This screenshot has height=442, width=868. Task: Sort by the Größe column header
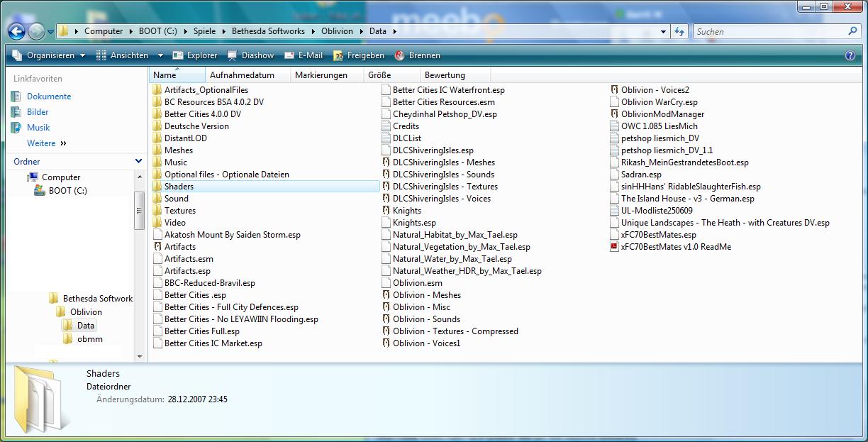379,75
